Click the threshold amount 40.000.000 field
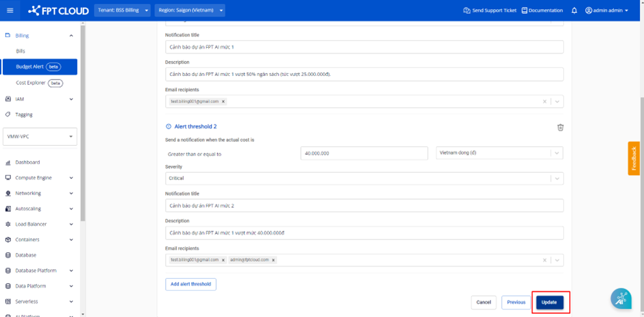 [364, 153]
